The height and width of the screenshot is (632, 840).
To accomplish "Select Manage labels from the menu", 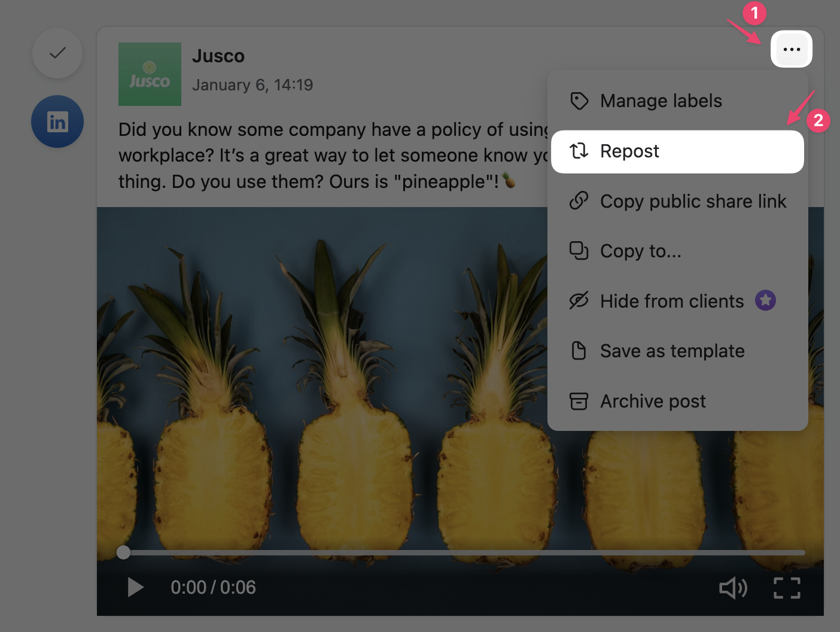I will pos(661,101).
